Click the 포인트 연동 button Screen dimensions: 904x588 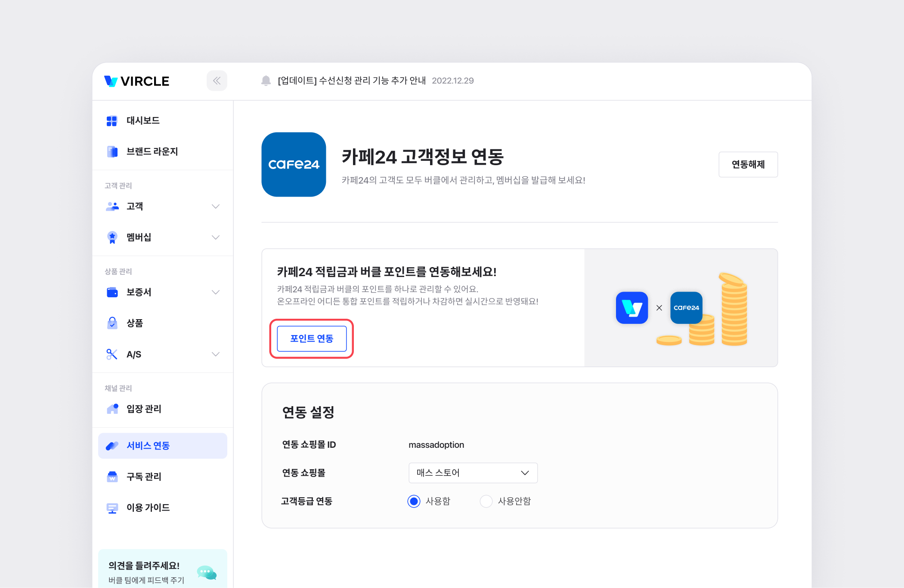pyautogui.click(x=312, y=339)
